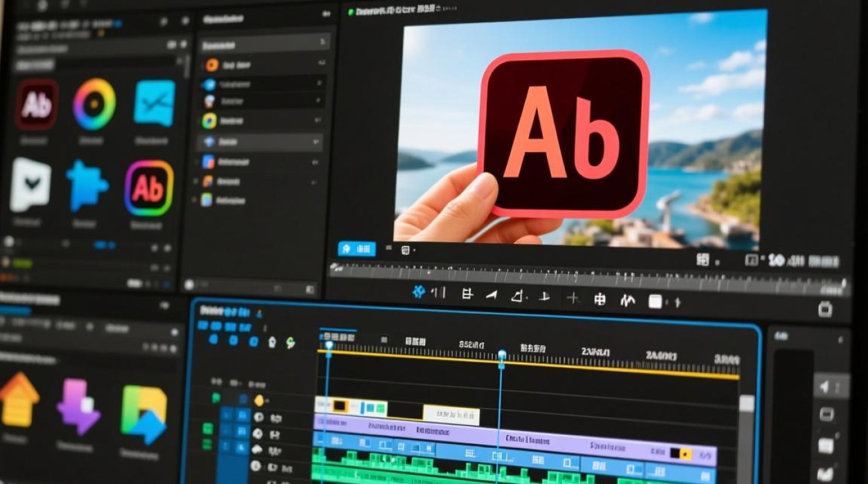Click the timeline vertical scrollbar handle
The width and height of the screenshot is (868, 484).
(x=747, y=404)
